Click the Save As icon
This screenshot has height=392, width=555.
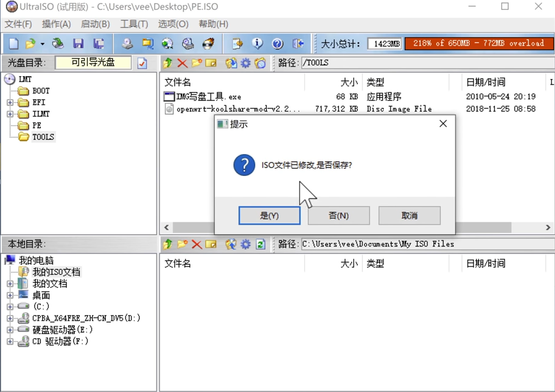(x=99, y=44)
